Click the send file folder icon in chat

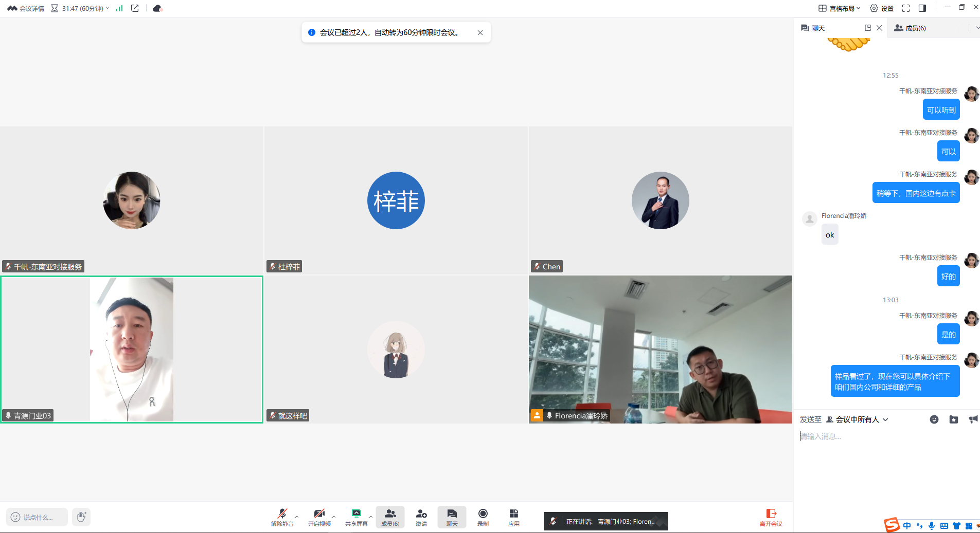point(954,419)
